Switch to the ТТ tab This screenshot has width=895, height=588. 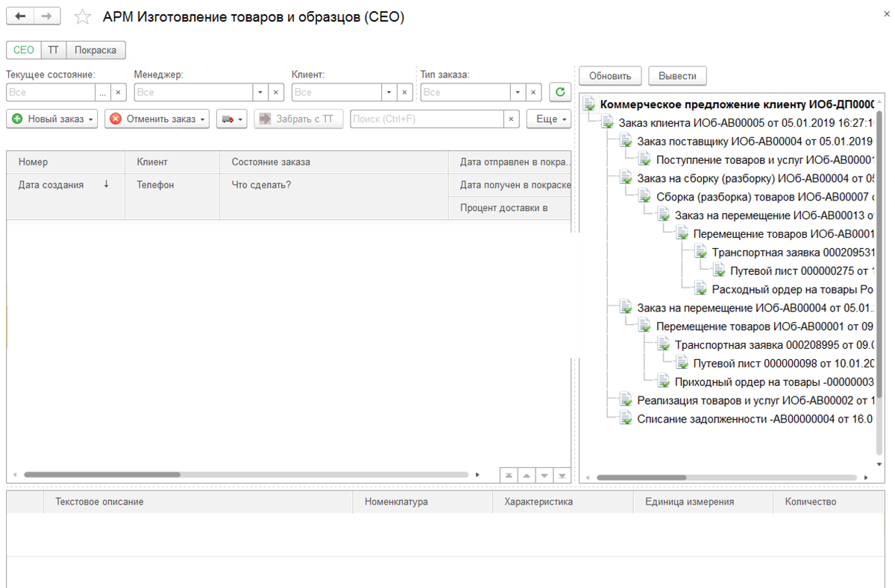click(54, 50)
